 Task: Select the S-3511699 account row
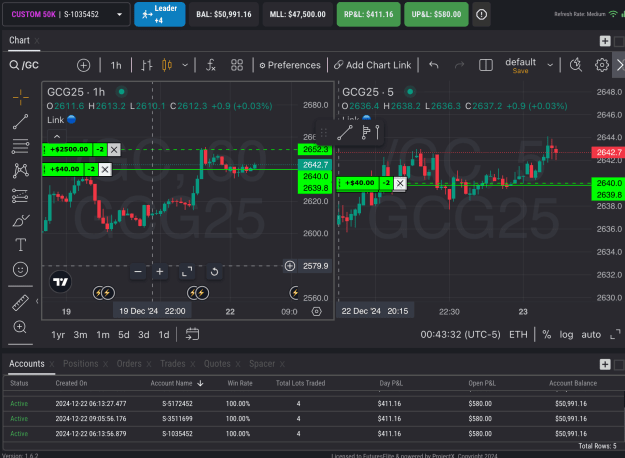pos(312,419)
